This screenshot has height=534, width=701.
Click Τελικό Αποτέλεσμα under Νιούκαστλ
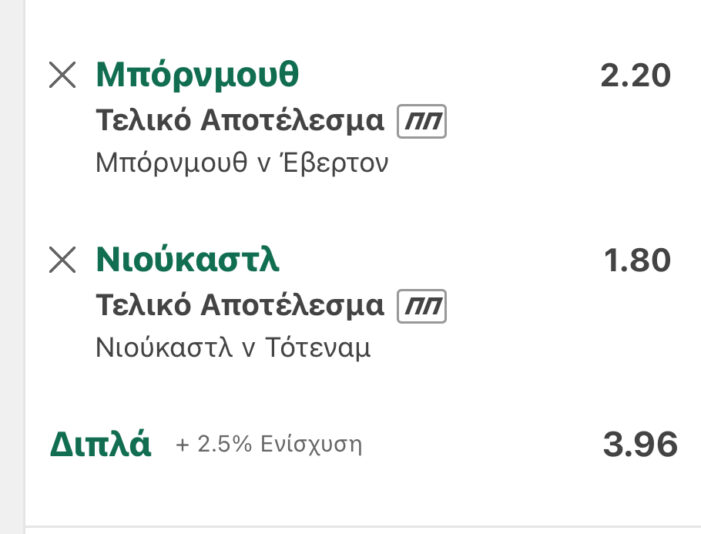[x=240, y=306]
